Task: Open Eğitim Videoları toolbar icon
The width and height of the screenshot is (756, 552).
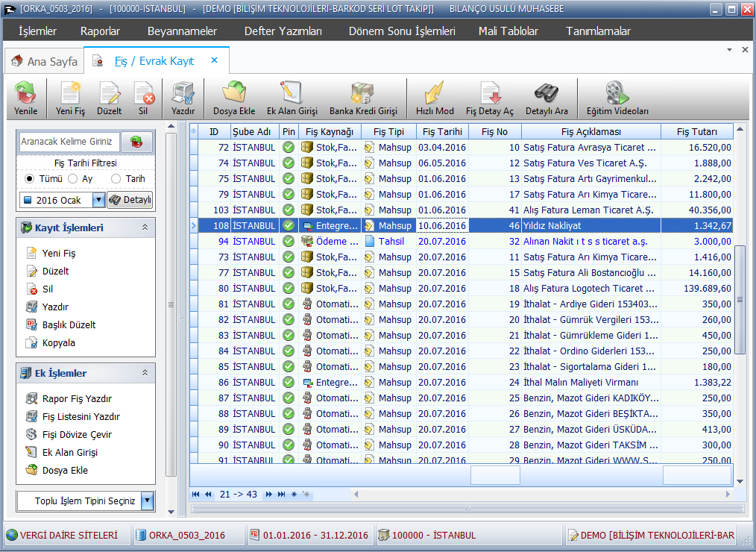Action: coord(617,98)
